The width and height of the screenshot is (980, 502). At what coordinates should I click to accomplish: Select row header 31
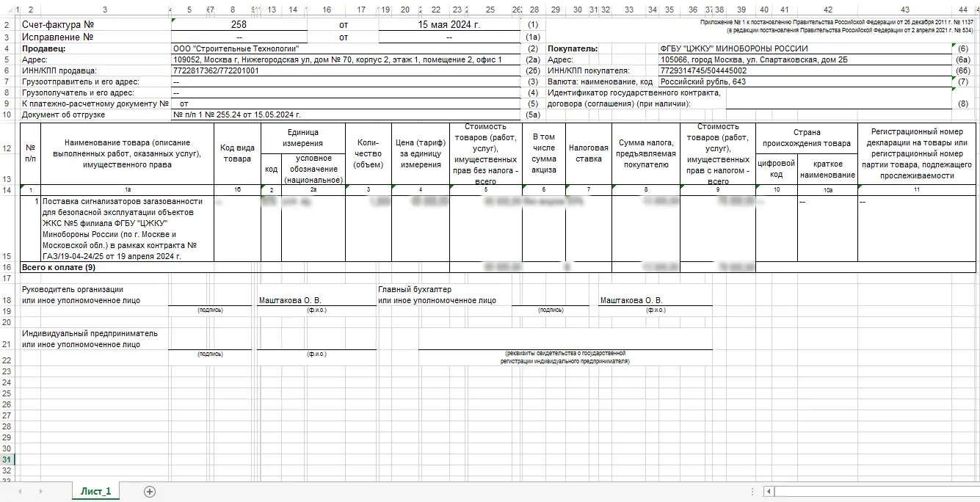click(7, 460)
